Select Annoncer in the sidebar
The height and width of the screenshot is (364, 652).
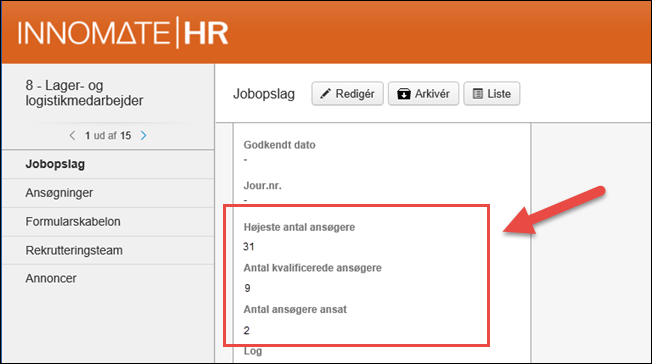point(108,278)
